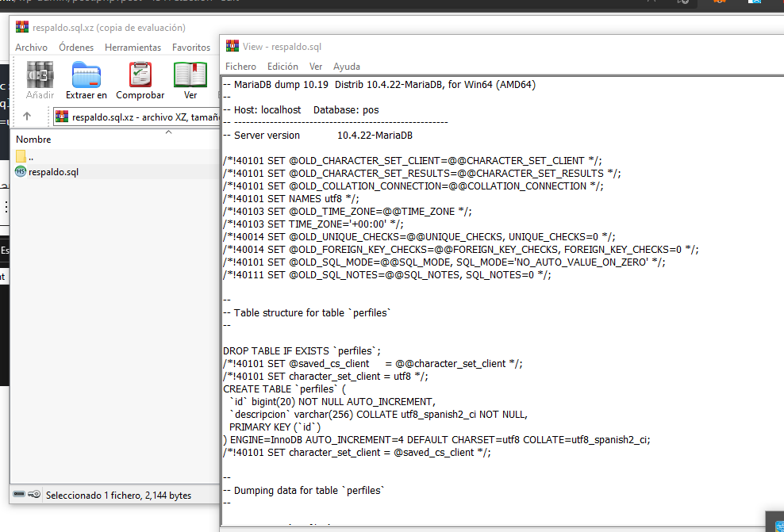This screenshot has width=784, height=532.
Task: Open the Ayuda menu in viewer
Action: (347, 67)
